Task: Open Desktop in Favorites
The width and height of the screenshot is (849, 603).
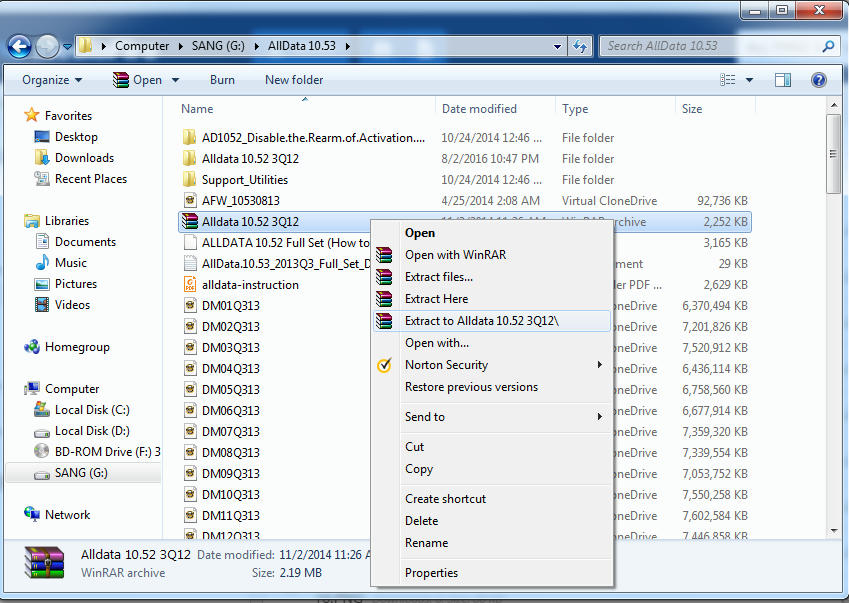Action: tap(66, 136)
